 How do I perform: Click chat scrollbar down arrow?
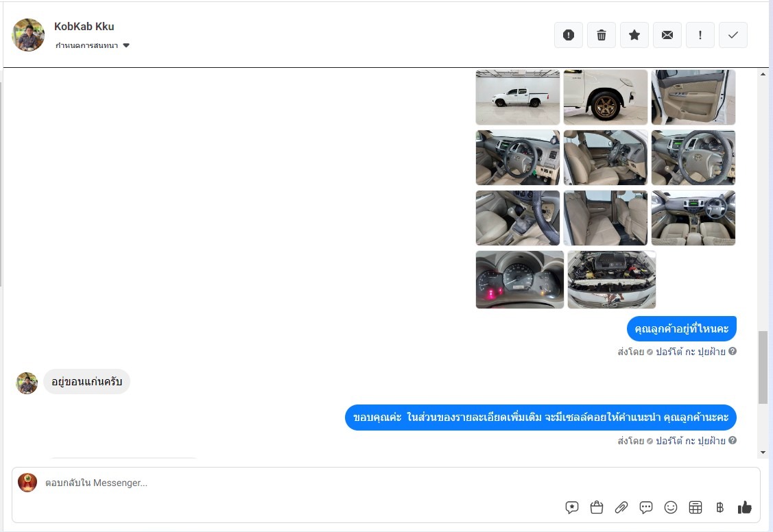click(x=763, y=452)
